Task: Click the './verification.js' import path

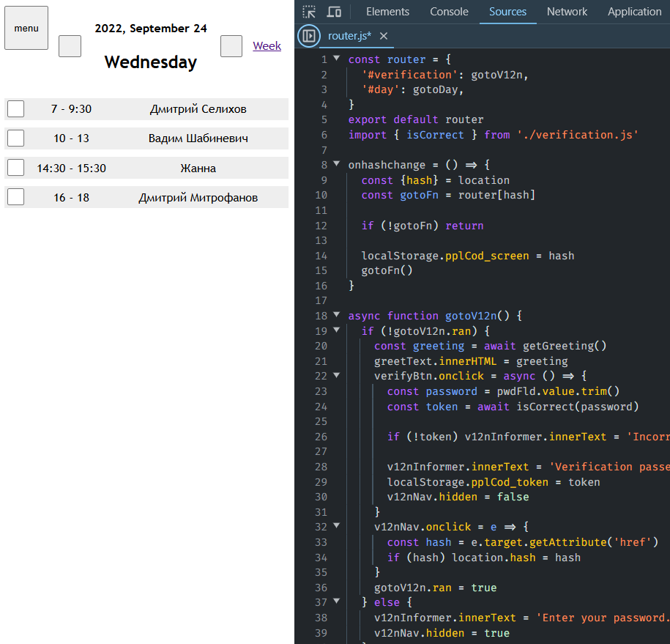Action: tap(578, 135)
